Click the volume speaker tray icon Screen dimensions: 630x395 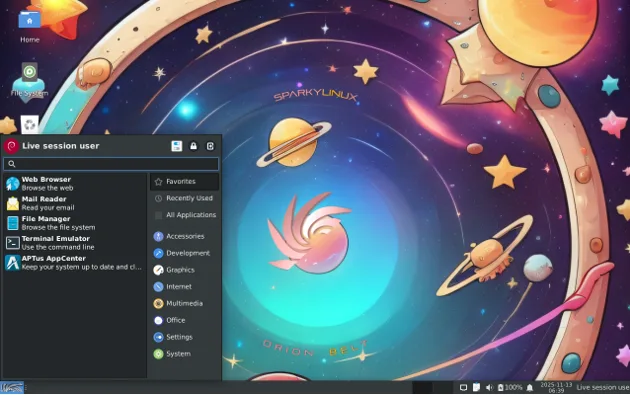tap(489, 388)
